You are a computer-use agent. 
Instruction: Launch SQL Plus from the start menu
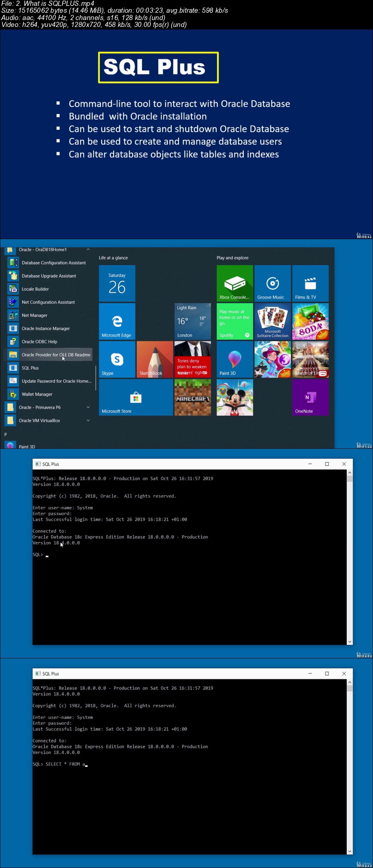click(x=30, y=368)
